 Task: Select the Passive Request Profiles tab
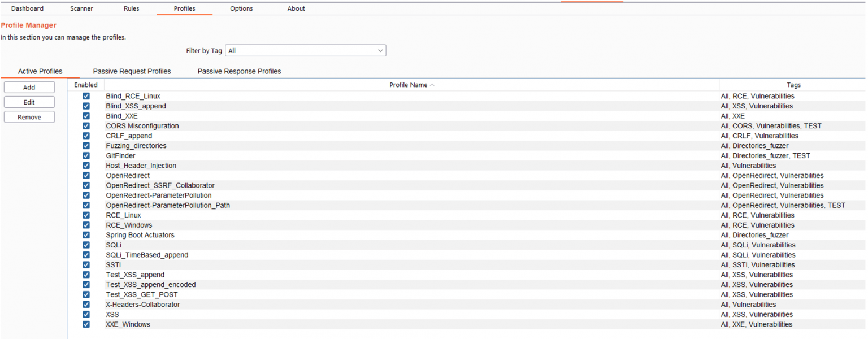coord(132,71)
